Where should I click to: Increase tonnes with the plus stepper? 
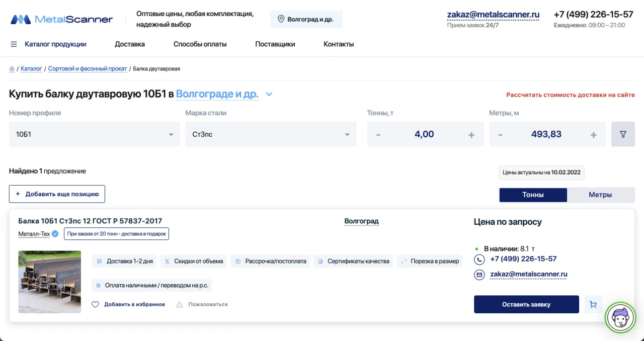[471, 134]
